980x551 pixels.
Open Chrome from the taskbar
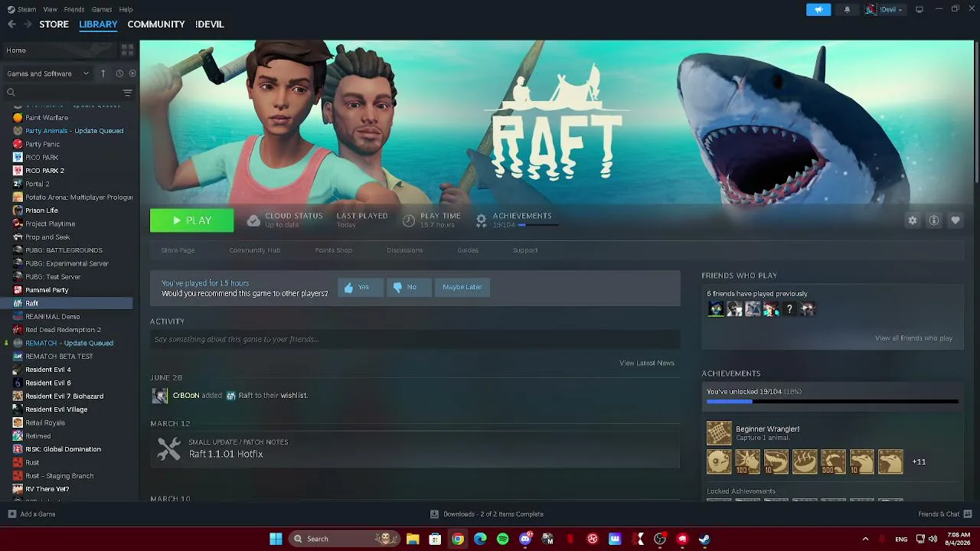point(457,539)
